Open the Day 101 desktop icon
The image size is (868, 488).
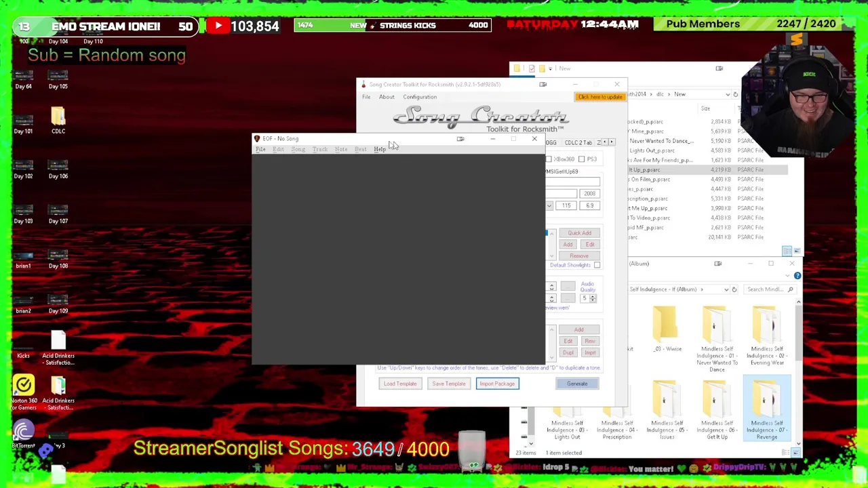pos(23,123)
